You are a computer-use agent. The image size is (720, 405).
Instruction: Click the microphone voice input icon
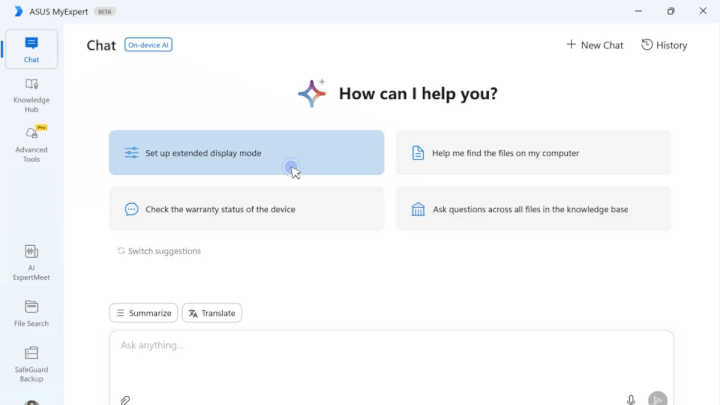point(631,400)
